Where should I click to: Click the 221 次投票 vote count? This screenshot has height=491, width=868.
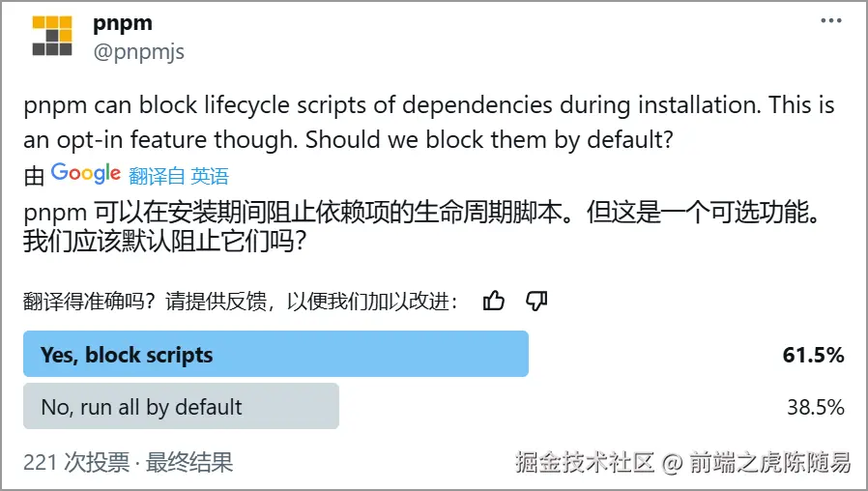coord(75,462)
